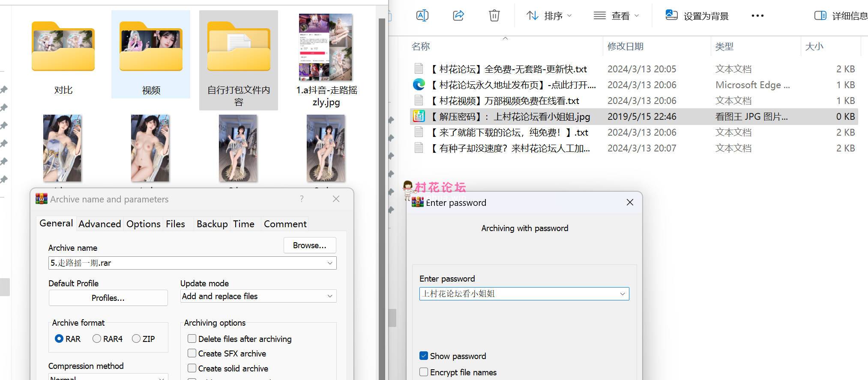
Task: Sort files by 修改日期 column header
Action: click(626, 46)
